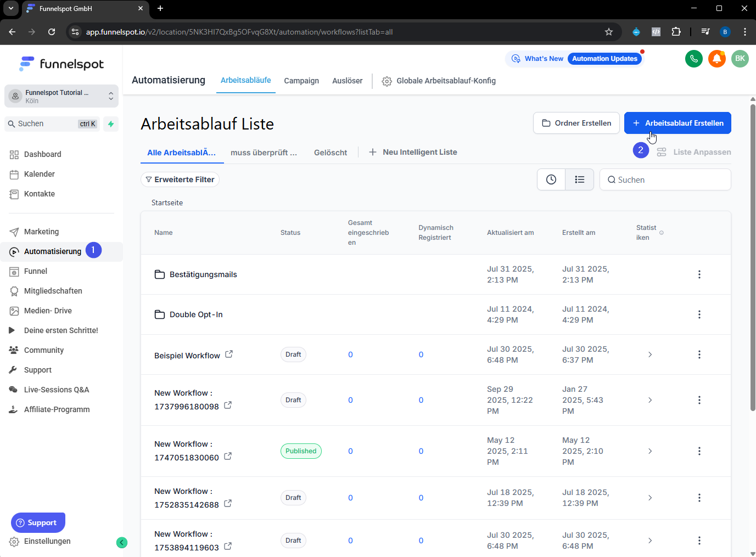
Task: Open the browser extensions puzzle icon
Action: 676,32
